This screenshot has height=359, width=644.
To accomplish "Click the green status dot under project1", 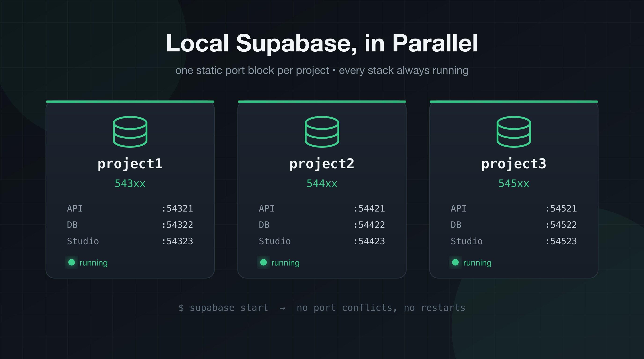I will pyautogui.click(x=72, y=262).
